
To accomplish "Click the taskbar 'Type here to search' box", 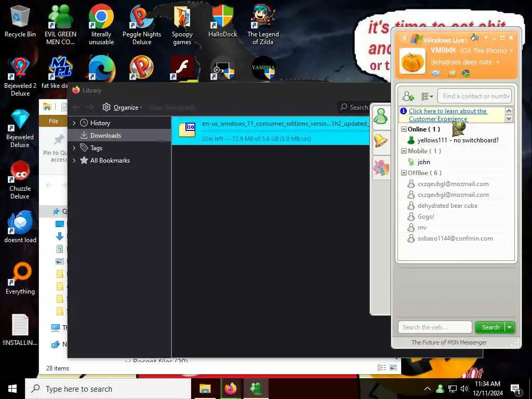I will tap(108, 389).
